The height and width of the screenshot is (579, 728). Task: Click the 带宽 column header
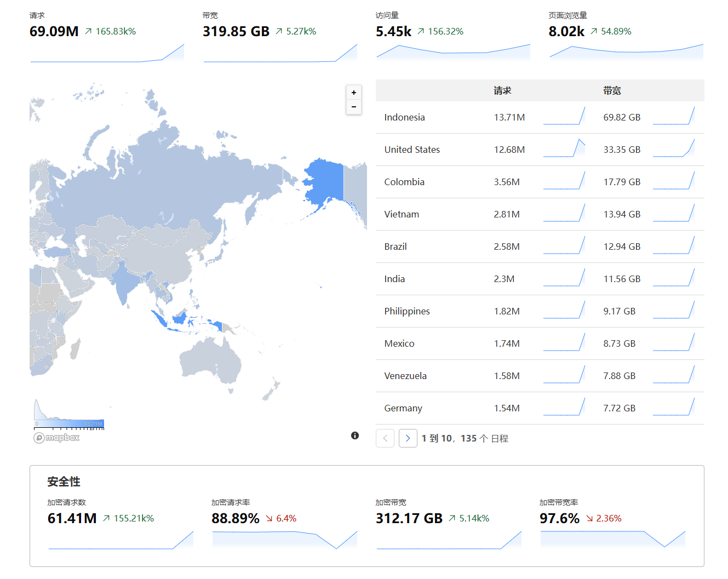click(x=612, y=91)
